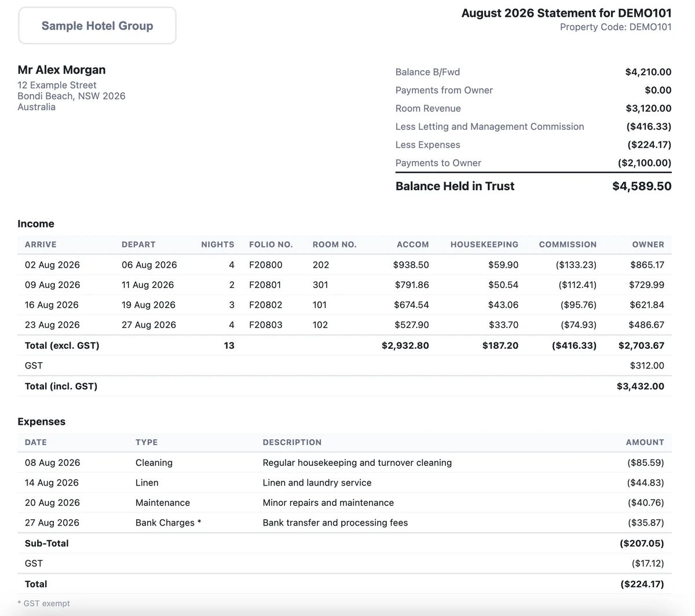Screen dimensions: 695x616
Task: Click the Payments from Owner label
Action: click(444, 90)
